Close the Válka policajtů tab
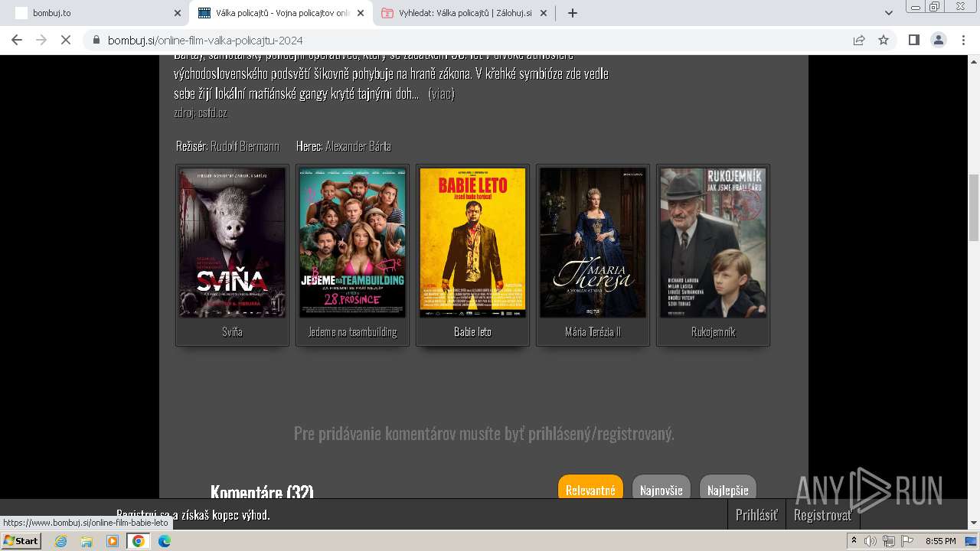 361,13
